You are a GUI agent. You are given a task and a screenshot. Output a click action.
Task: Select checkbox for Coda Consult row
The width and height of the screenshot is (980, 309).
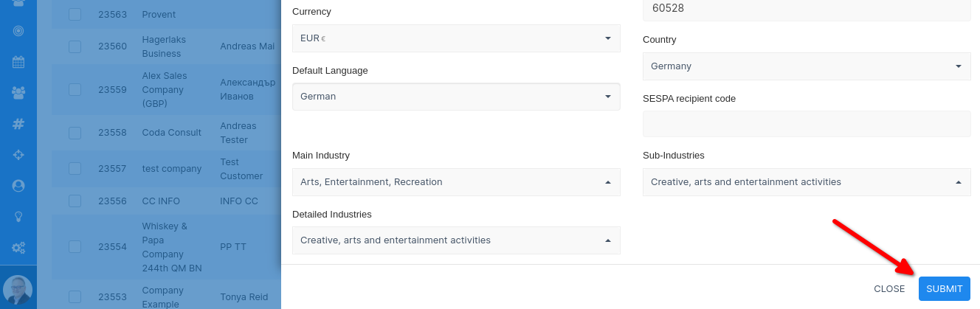[x=75, y=133]
